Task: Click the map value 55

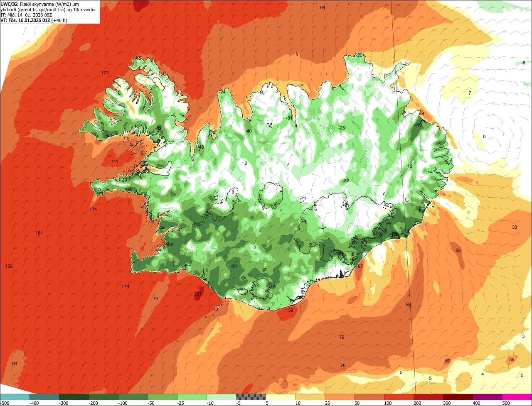Action: point(458,250)
